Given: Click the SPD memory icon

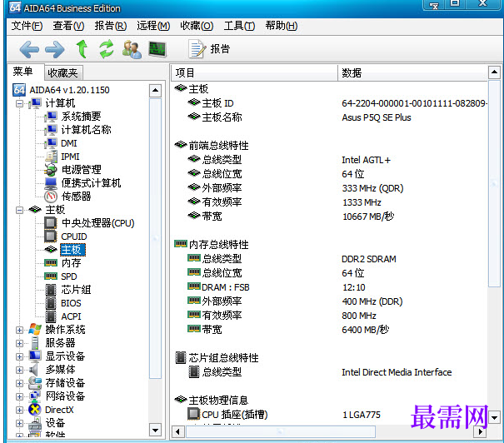Looking at the screenshot, I should (x=51, y=276).
